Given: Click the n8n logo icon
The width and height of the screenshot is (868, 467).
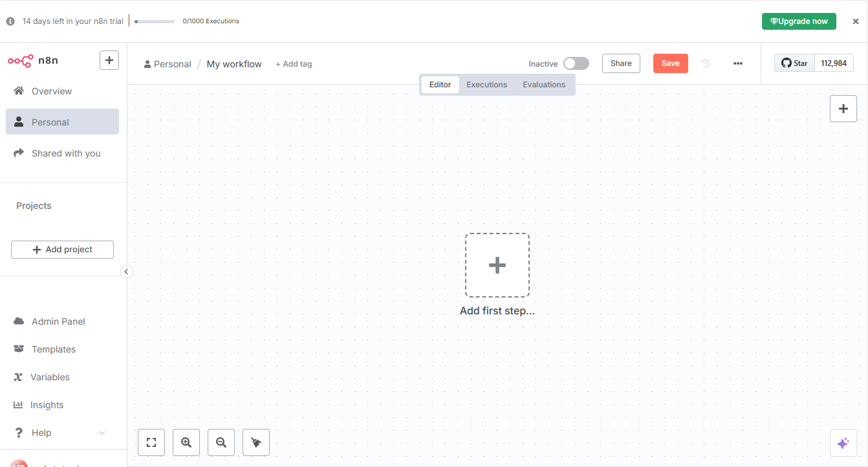Looking at the screenshot, I should (x=20, y=60).
